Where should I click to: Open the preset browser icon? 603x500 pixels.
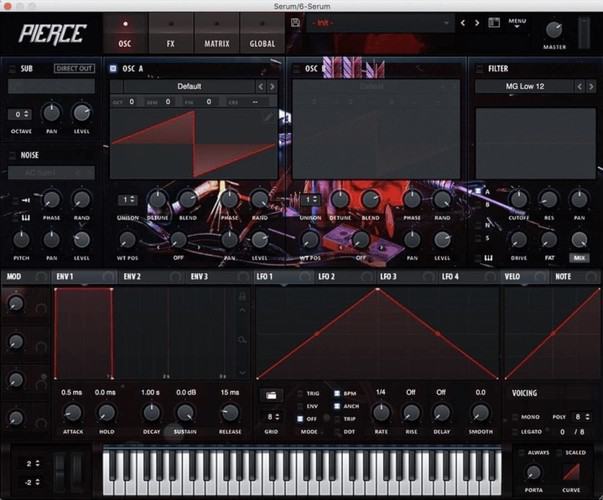pos(494,23)
